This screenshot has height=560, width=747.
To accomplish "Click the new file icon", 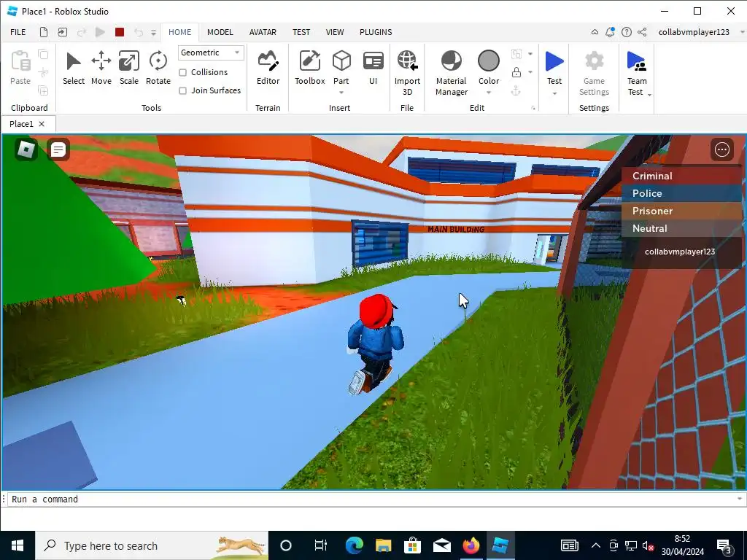I will pos(43,32).
